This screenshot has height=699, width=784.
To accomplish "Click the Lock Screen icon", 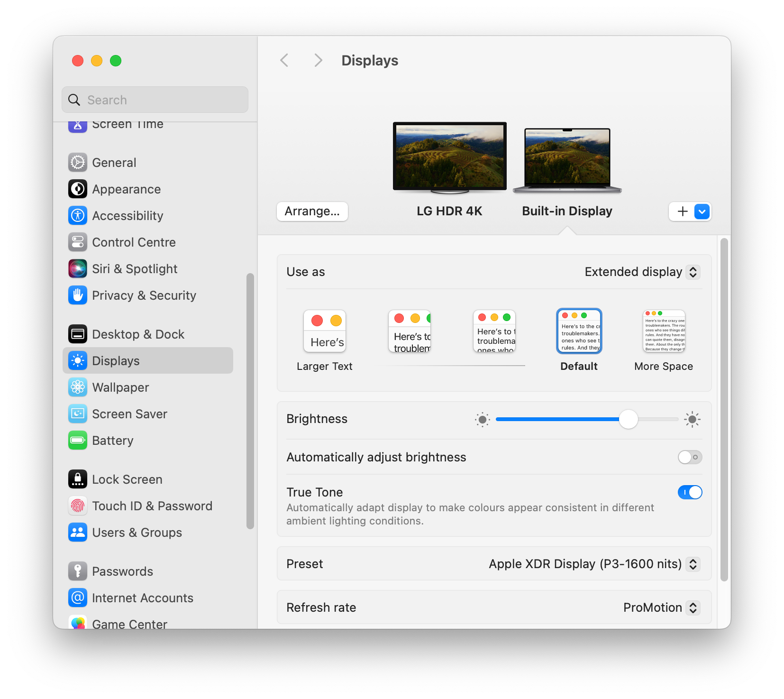I will pyautogui.click(x=78, y=479).
